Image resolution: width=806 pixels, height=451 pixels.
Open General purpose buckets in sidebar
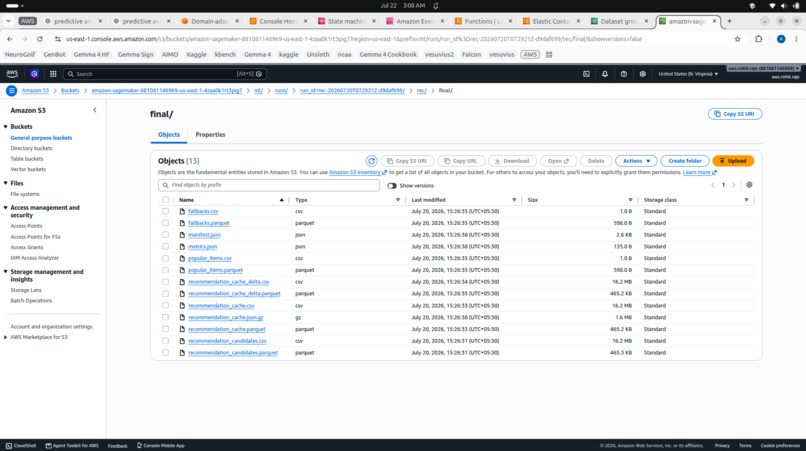41,138
